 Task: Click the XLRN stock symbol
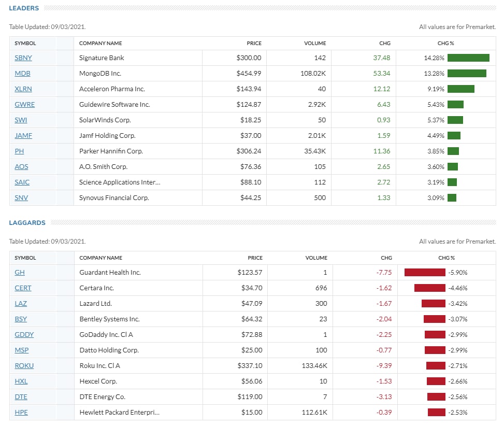[x=23, y=89]
